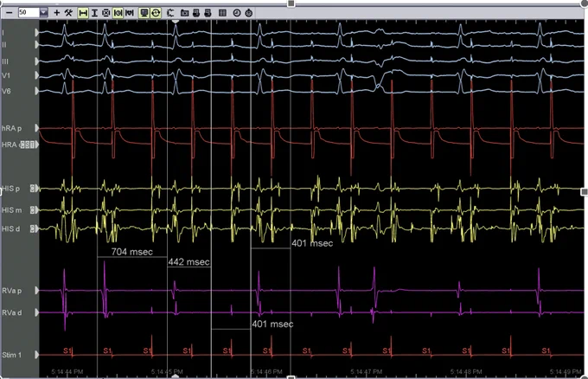Select lead I channel label
The image size is (588, 379).
pyautogui.click(x=3, y=33)
